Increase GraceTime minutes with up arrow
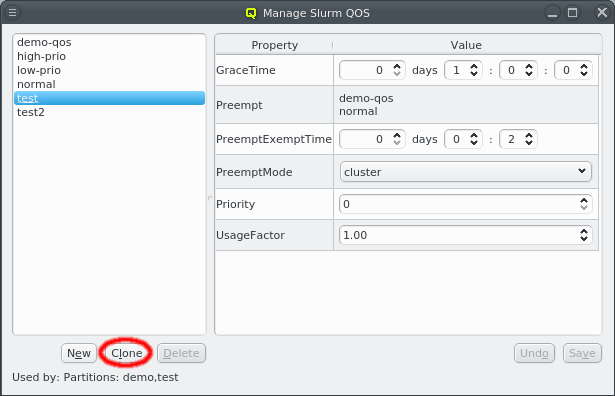615x396 pixels. pos(529,66)
